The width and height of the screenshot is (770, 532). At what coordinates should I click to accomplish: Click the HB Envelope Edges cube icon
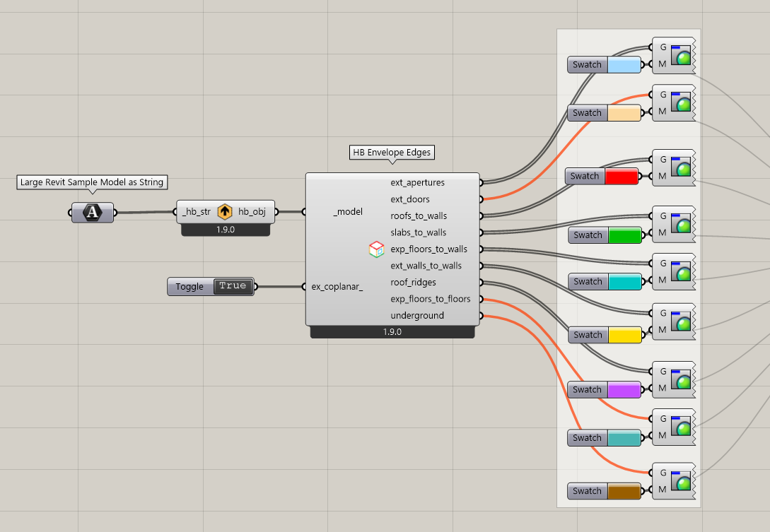pyautogui.click(x=376, y=249)
